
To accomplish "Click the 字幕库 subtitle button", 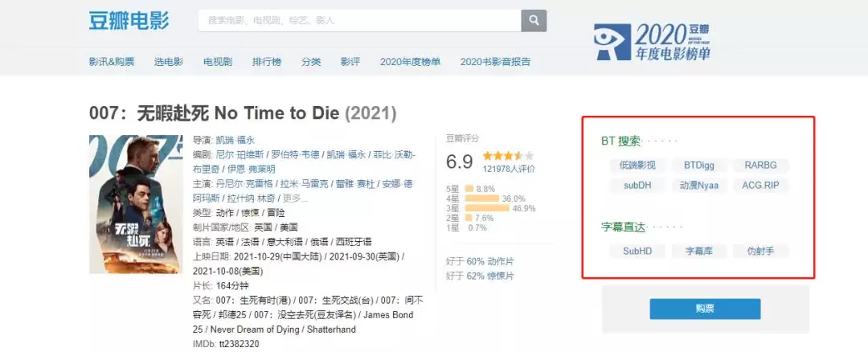I will (x=699, y=251).
